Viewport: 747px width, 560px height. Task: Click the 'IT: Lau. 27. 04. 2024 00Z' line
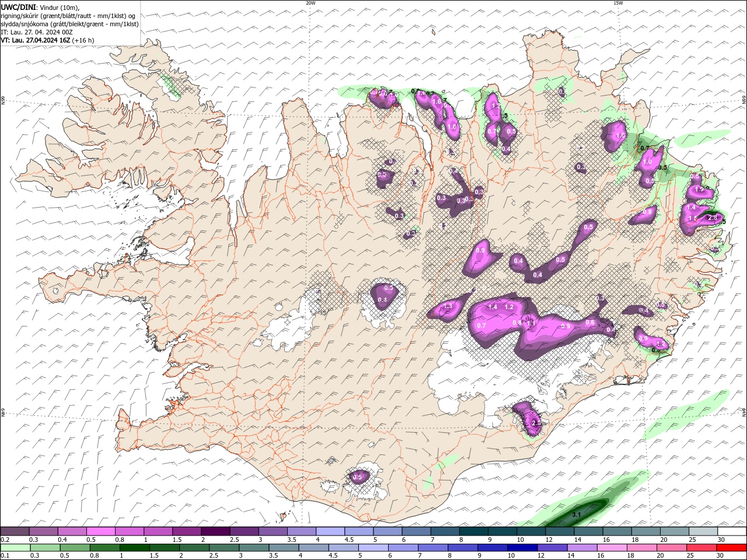tap(37, 32)
